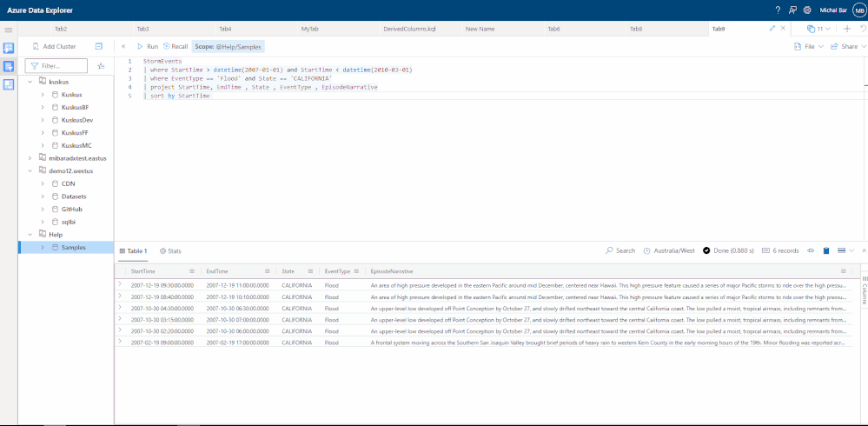The width and height of the screenshot is (868, 426).
Task: Switch to MyTab
Action: tap(309, 29)
